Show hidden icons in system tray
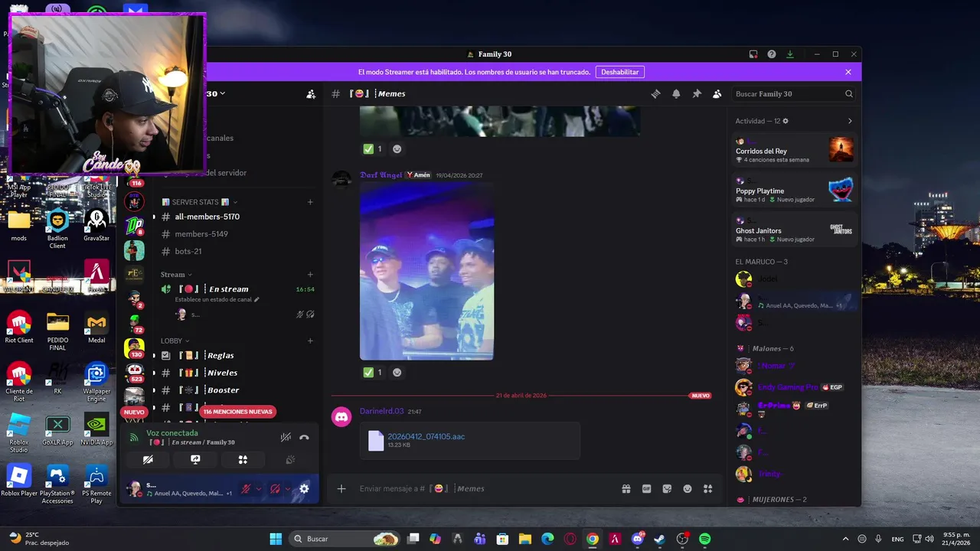The height and width of the screenshot is (551, 980). (845, 539)
